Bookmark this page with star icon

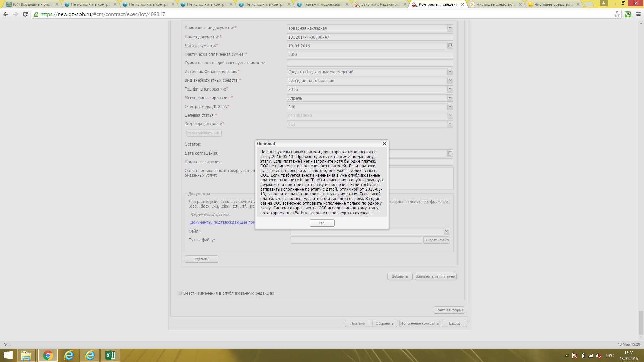[x=617, y=14]
